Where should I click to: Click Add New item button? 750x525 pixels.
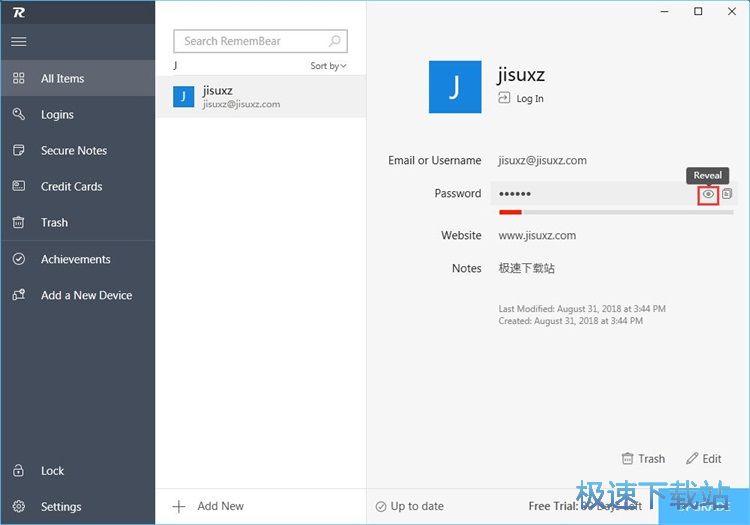tap(209, 506)
